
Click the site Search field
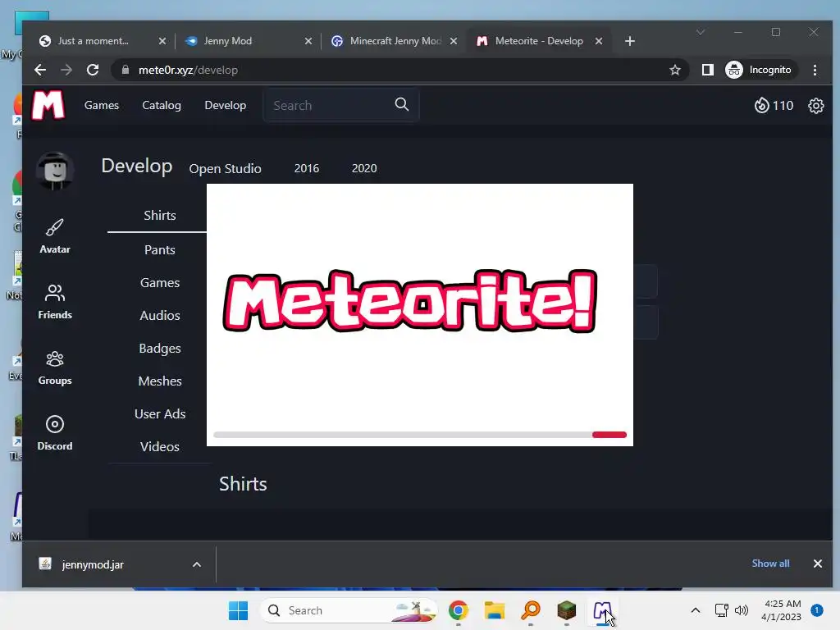tap(340, 105)
